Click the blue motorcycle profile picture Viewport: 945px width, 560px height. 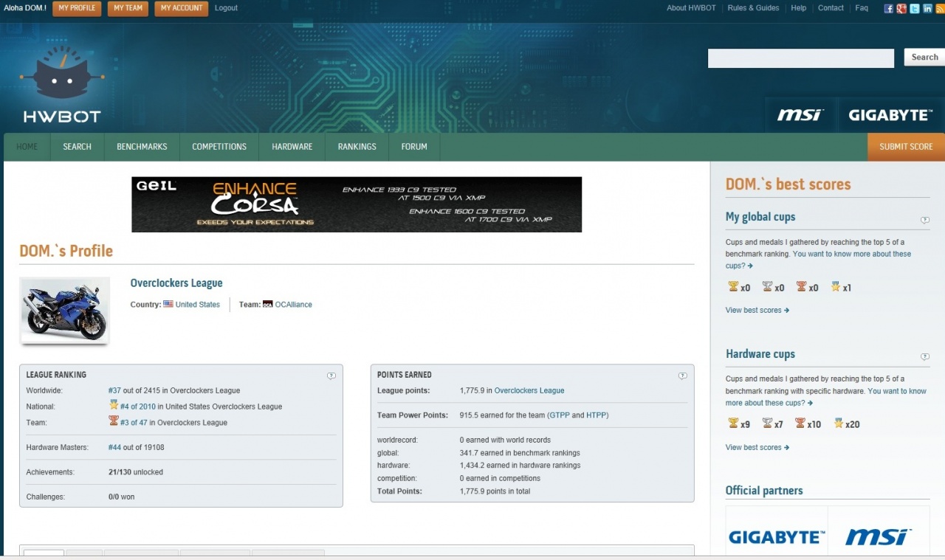coord(65,311)
